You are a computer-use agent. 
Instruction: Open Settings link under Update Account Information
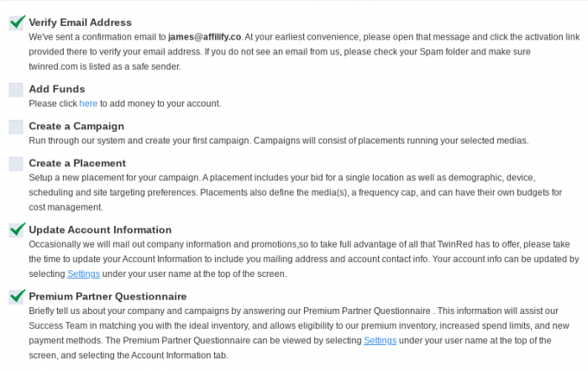tap(83, 274)
